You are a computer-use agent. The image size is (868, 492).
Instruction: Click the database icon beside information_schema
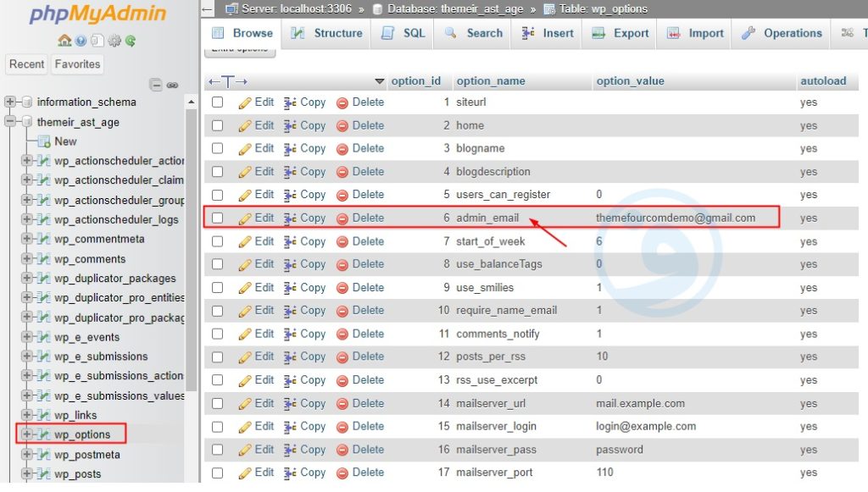coord(27,102)
